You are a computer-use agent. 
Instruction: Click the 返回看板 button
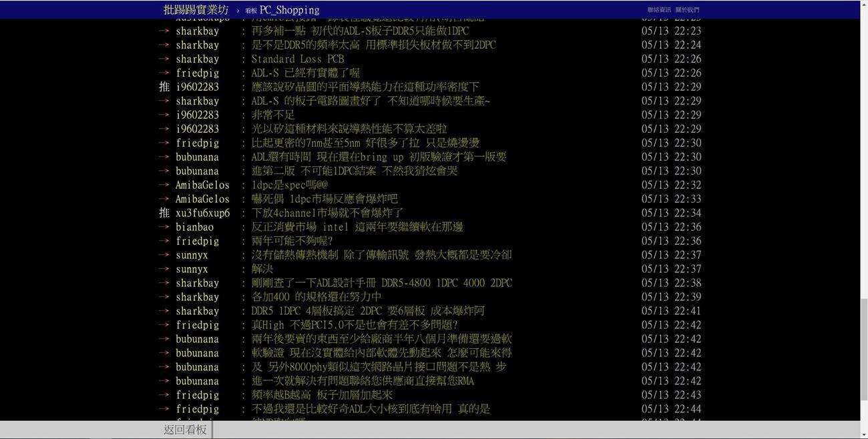point(186,430)
